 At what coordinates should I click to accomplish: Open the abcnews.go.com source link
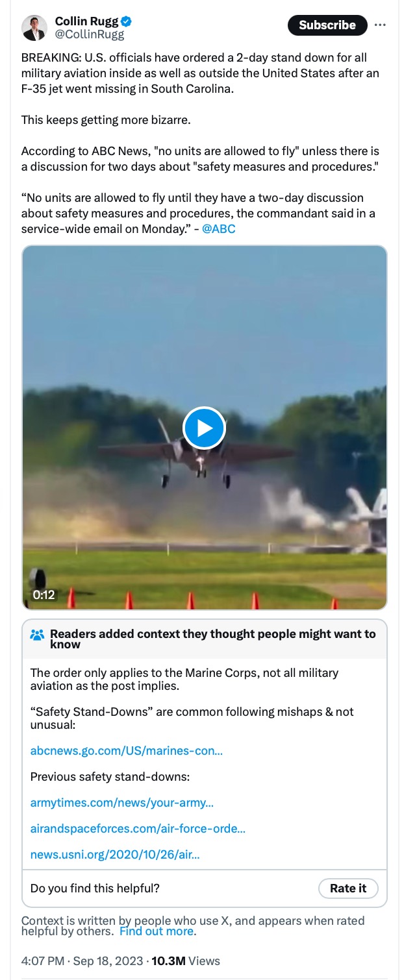point(127,751)
